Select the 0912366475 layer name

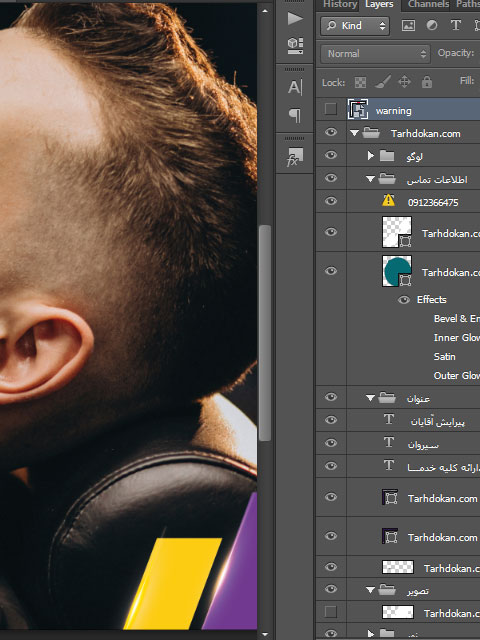[433, 202]
